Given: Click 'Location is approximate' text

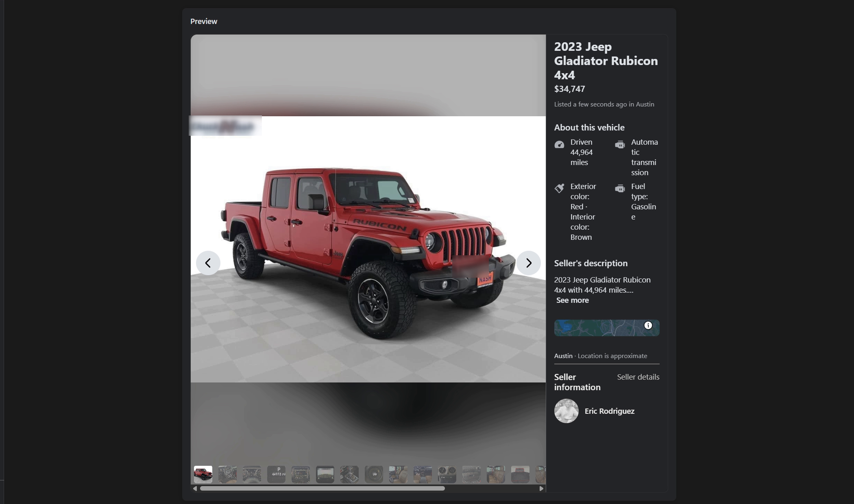Looking at the screenshot, I should click(612, 356).
